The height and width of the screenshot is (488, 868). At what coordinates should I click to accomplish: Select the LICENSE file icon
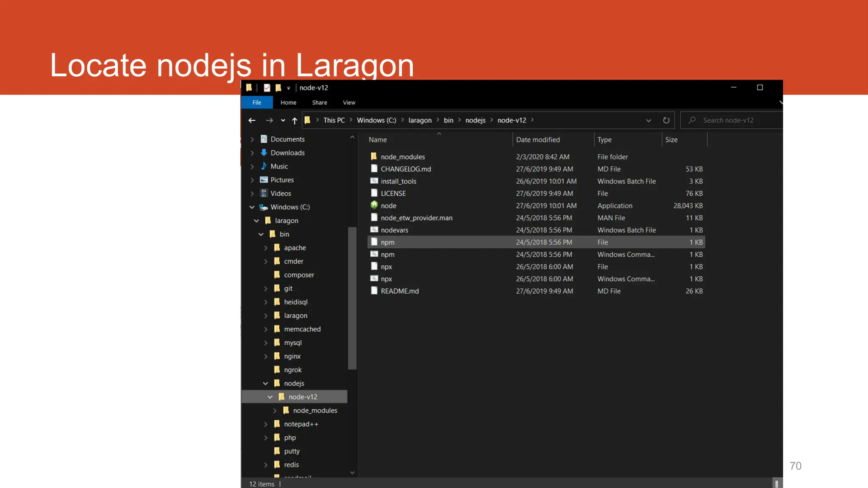coord(374,193)
